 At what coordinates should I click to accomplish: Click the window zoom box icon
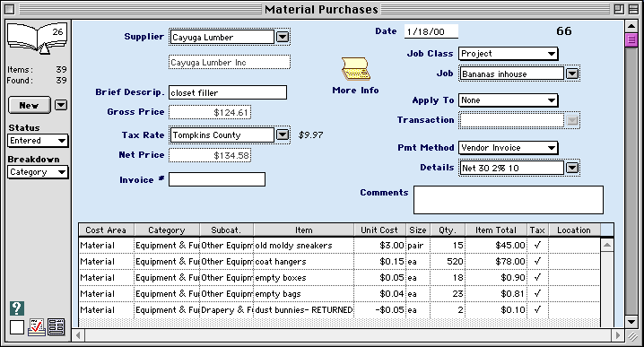coord(619,9)
